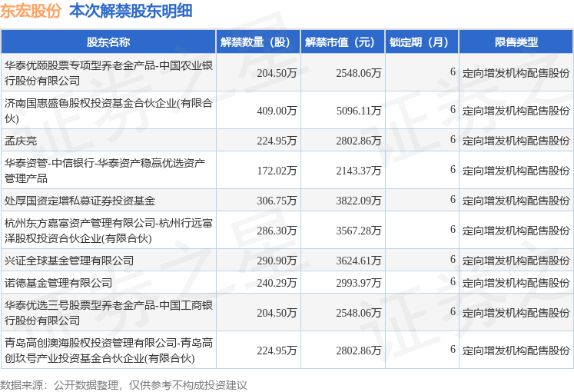Click 224.95万 quantity in 孟庆亮 row
The height and width of the screenshot is (392, 574).
pyautogui.click(x=277, y=141)
